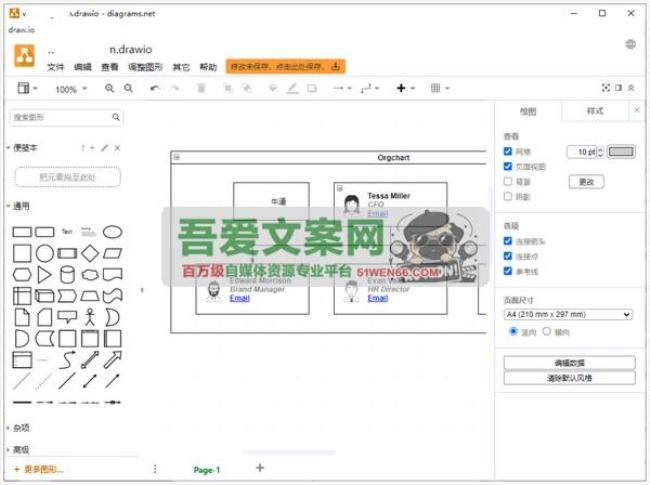Collapse the toolbar with the chevron icon

click(631, 88)
